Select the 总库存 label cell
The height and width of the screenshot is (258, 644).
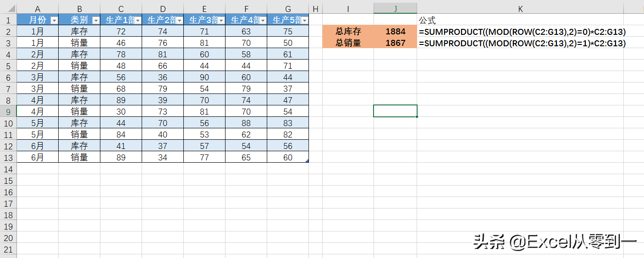(348, 32)
